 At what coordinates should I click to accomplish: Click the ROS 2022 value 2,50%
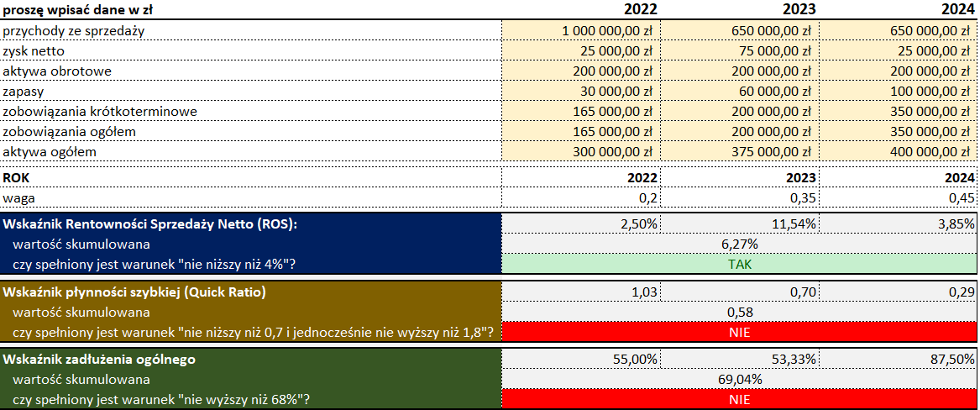pos(638,223)
